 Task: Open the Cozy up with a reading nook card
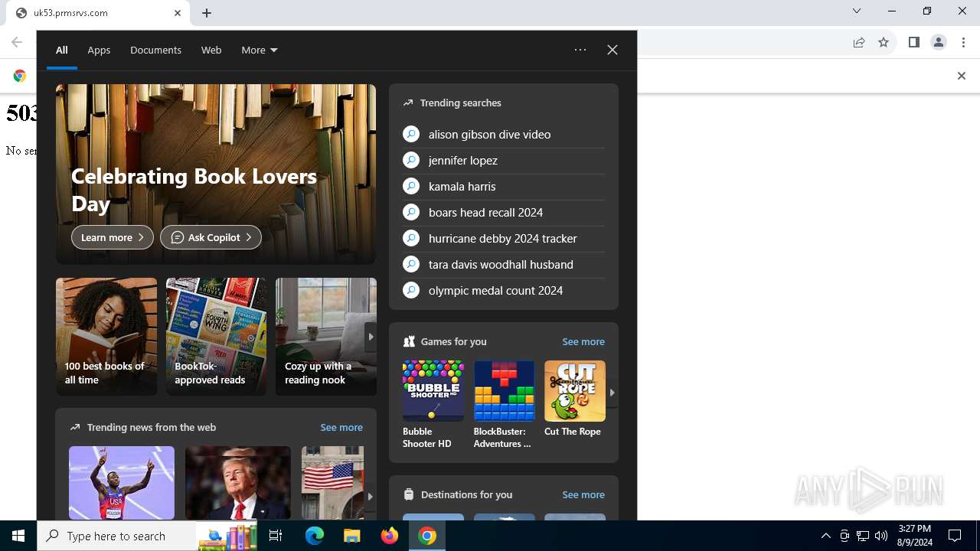(326, 337)
